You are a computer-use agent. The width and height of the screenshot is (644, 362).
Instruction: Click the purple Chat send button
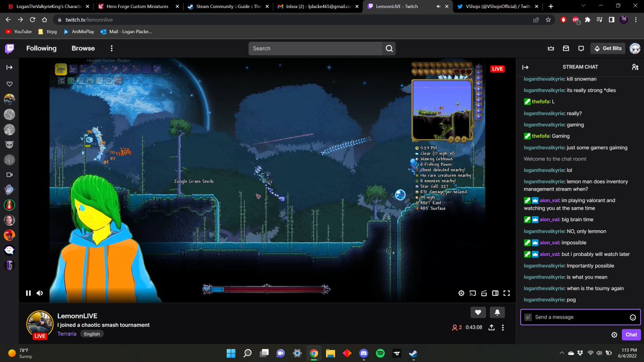pyautogui.click(x=631, y=335)
